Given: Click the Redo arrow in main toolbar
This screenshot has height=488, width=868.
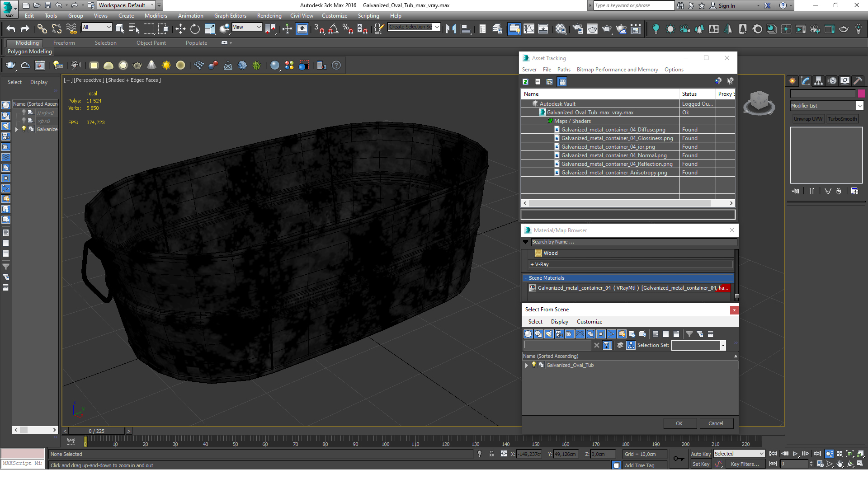Looking at the screenshot, I should click(x=25, y=29).
